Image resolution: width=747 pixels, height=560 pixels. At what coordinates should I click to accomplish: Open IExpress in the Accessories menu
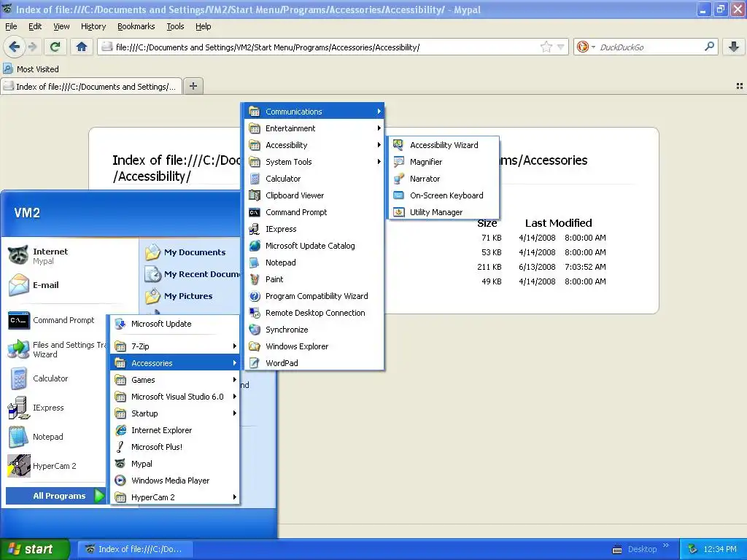pos(314,229)
